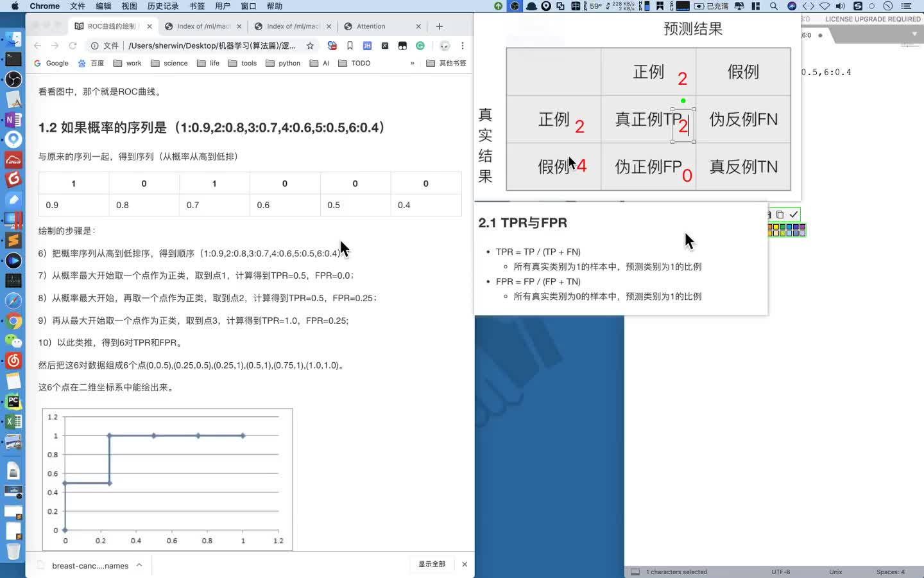Click the Wi-Fi icon in menu bar

pyautogui.click(x=825, y=6)
